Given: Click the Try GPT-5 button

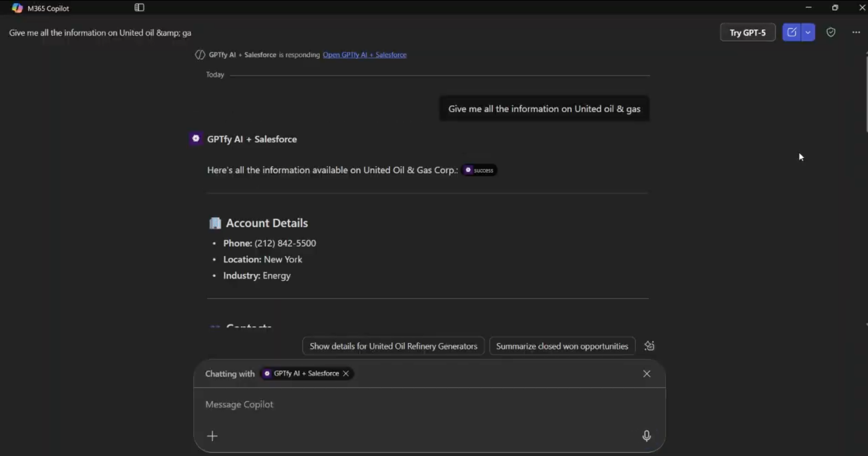Looking at the screenshot, I should 748,32.
